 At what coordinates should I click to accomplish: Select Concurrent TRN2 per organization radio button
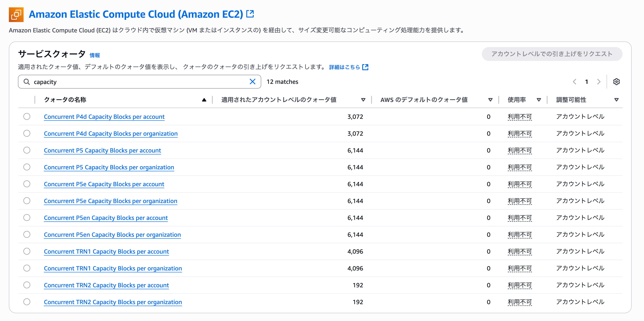coord(27,302)
